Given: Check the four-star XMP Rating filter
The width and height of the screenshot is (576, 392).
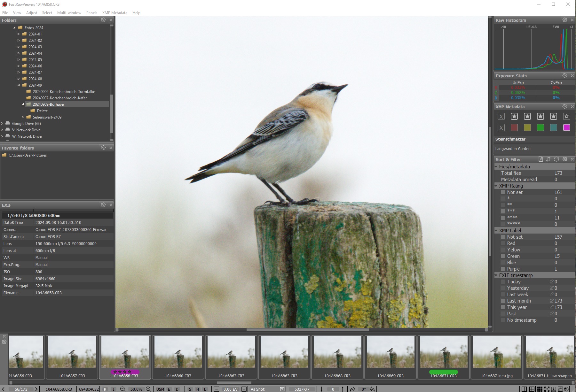Looking at the screenshot, I should click(503, 218).
